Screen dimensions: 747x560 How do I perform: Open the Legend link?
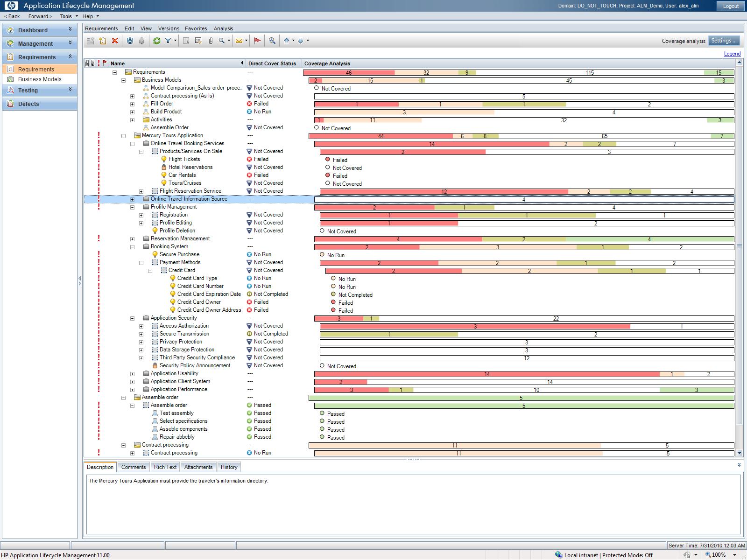pyautogui.click(x=732, y=54)
